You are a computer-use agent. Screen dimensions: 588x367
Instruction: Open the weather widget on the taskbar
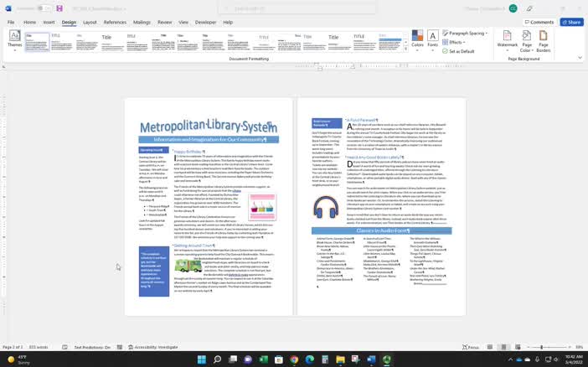tap(18, 359)
